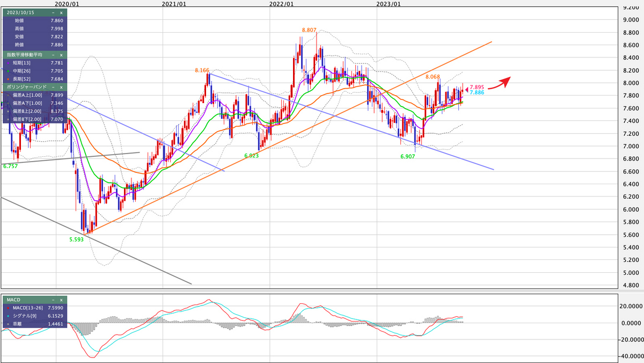Close the MACD legend panel
Image resolution: width=644 pixels, height=363 pixels.
61,300
